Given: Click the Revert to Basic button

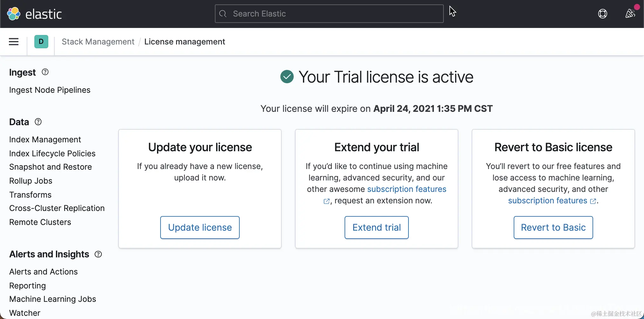Looking at the screenshot, I should point(553,227).
